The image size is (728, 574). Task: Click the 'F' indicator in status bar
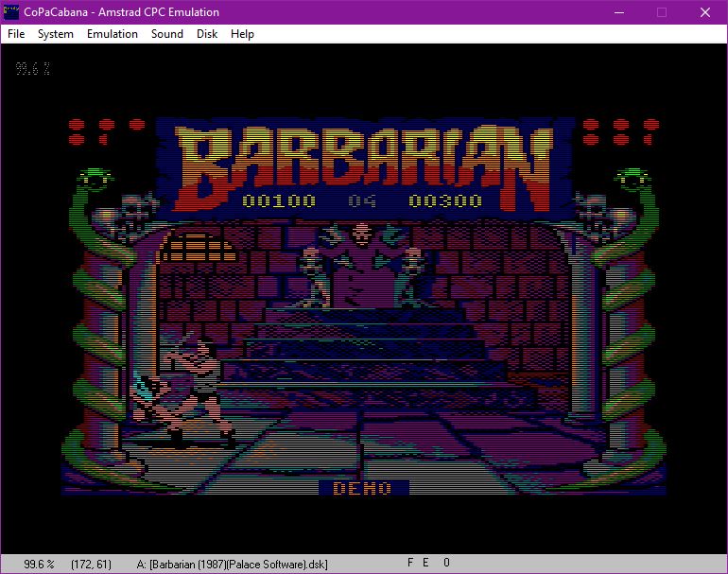(410, 563)
